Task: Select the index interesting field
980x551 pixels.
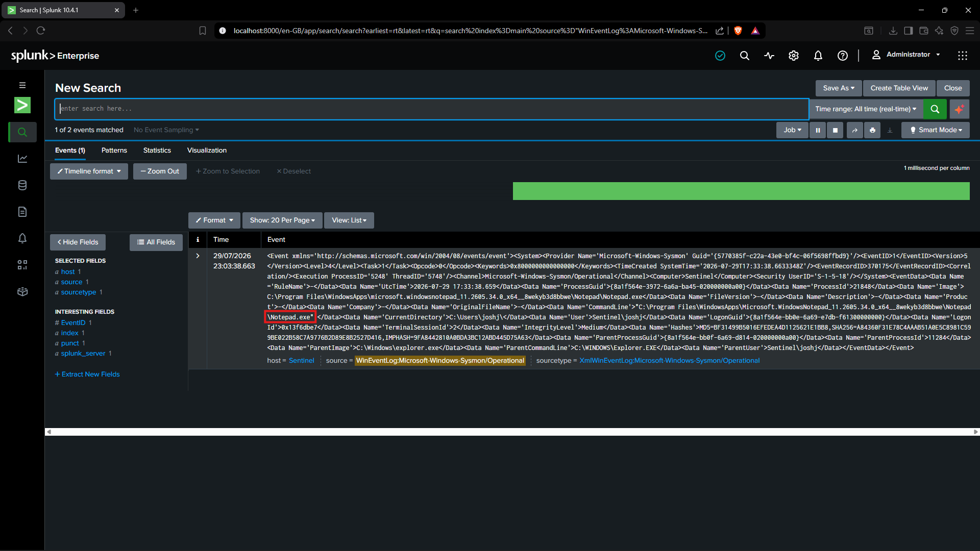Action: click(x=69, y=333)
